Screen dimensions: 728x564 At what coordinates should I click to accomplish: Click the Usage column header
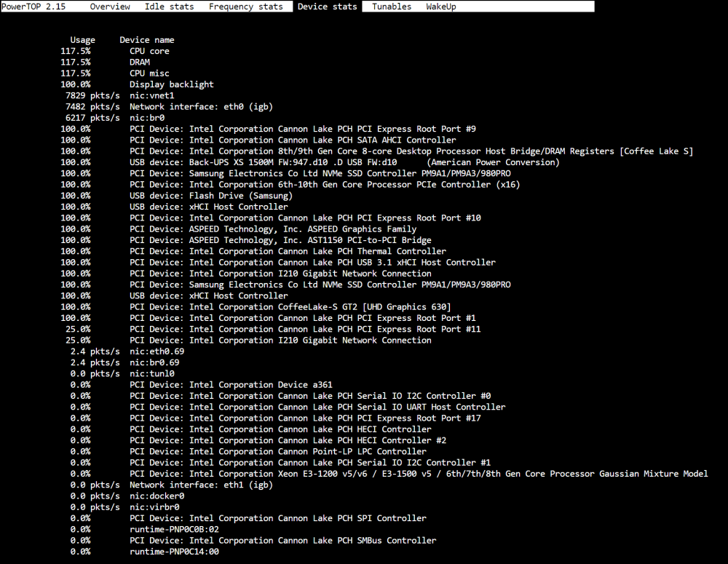tap(83, 40)
